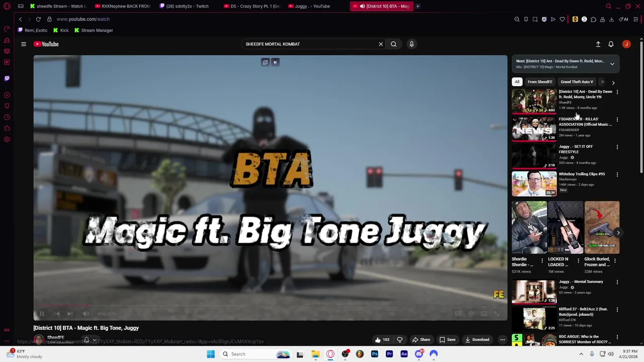Screen dimensions: 644x362
Task: Reload the page in the browser
Action: point(38,19)
